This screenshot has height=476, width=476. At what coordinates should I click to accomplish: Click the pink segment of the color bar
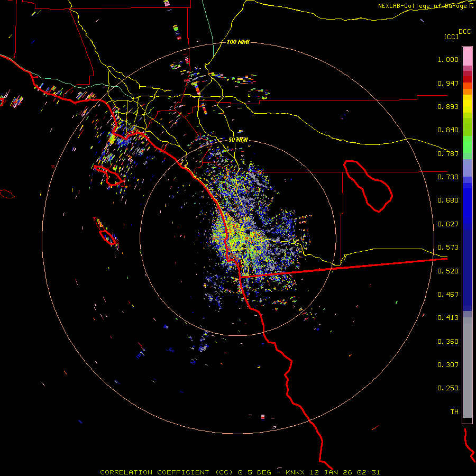(x=467, y=56)
